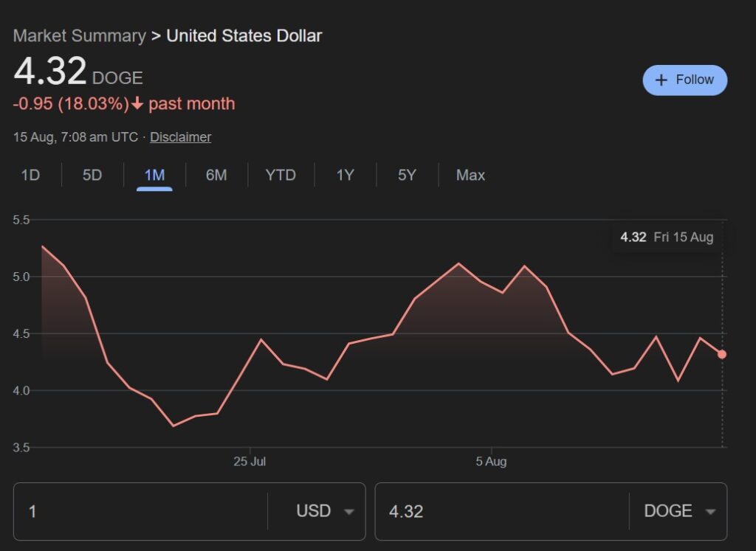Click the '25 Jul' axis label
This screenshot has height=551, width=756.
[250, 462]
